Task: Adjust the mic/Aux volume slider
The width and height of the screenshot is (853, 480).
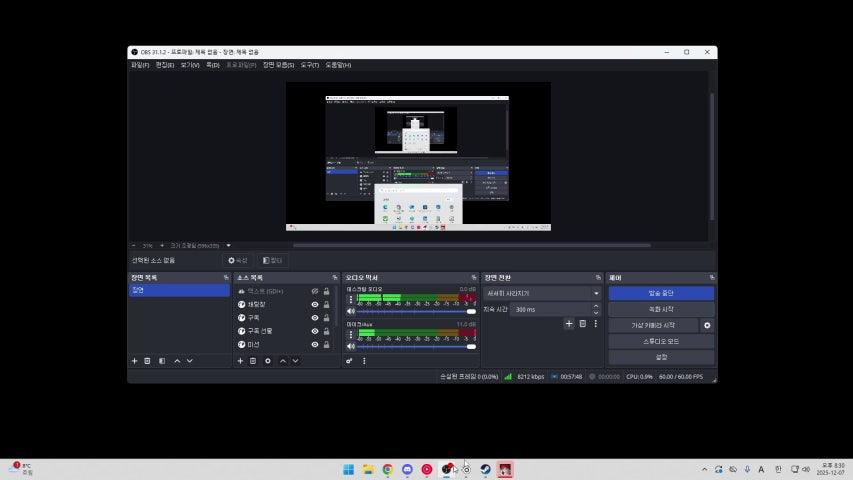Action: [x=415, y=346]
